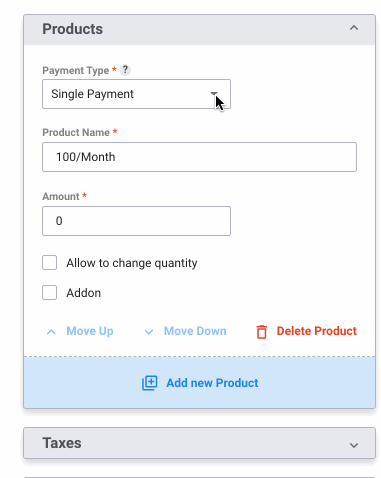The width and height of the screenshot is (381, 478).
Task: Collapse the Products section using its chevron
Action: [354, 28]
